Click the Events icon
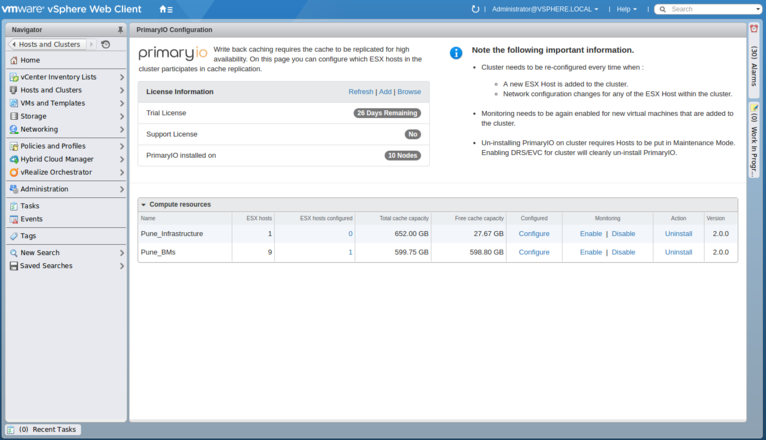766x440 pixels. pos(14,219)
